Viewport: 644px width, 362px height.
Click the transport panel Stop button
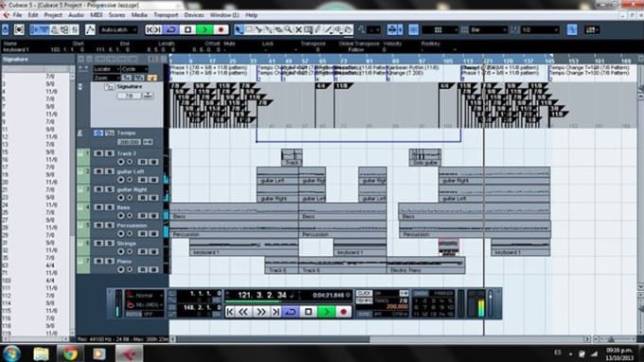[309, 312]
